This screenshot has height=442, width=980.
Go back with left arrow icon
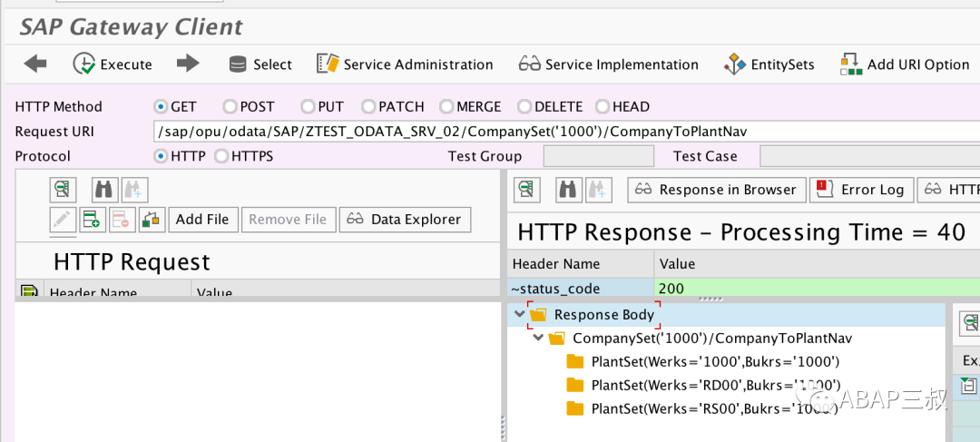point(35,64)
